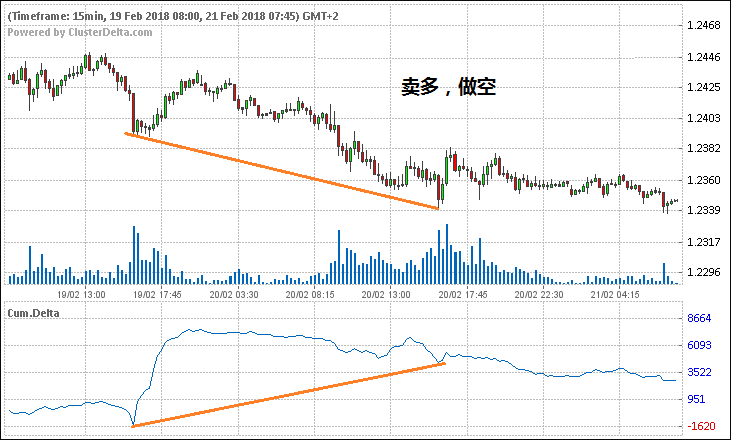Click the 1.2296 price axis label
731x440 pixels.
(704, 272)
